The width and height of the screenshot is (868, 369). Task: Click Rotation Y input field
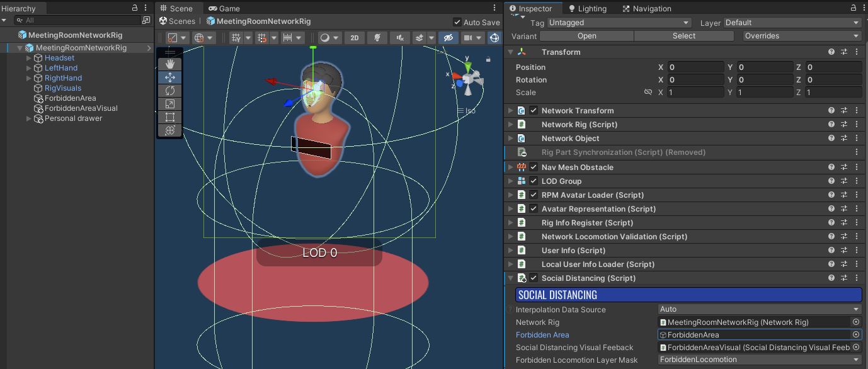[764, 79]
